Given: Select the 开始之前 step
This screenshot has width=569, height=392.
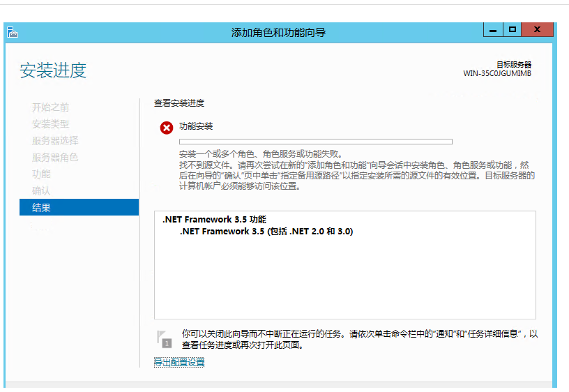Looking at the screenshot, I should tap(50, 107).
